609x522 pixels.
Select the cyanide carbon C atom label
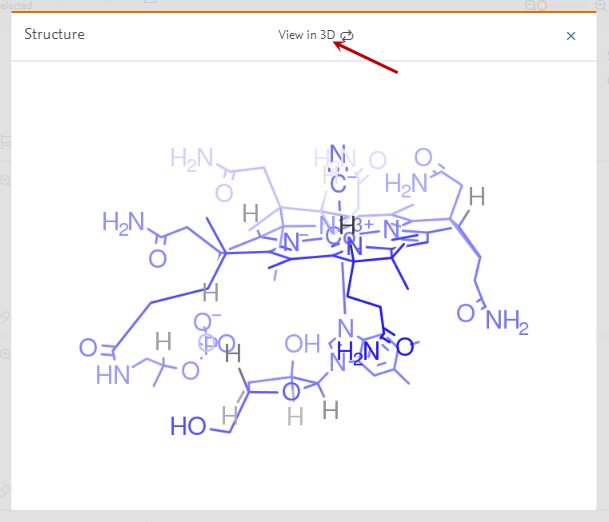point(338,183)
